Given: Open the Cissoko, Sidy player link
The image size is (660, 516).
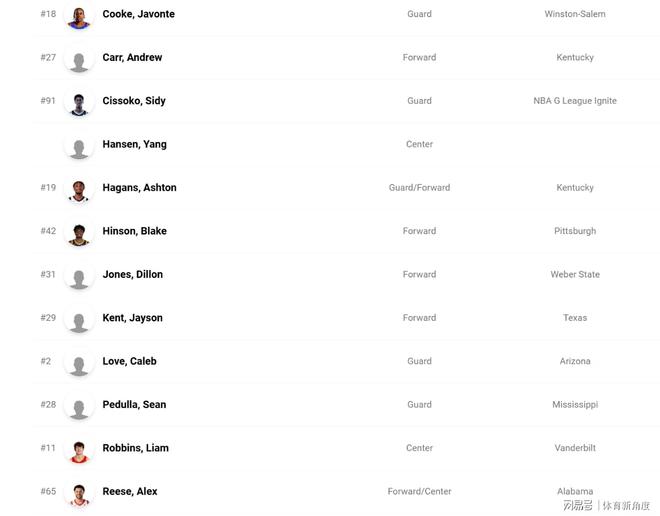Looking at the screenshot, I should click(134, 101).
